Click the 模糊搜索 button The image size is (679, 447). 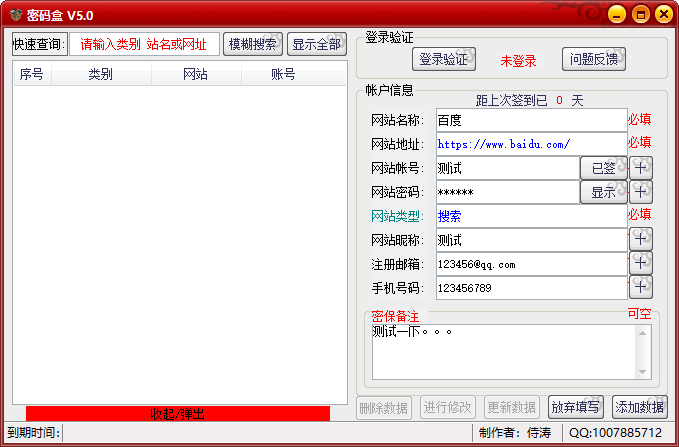click(253, 44)
